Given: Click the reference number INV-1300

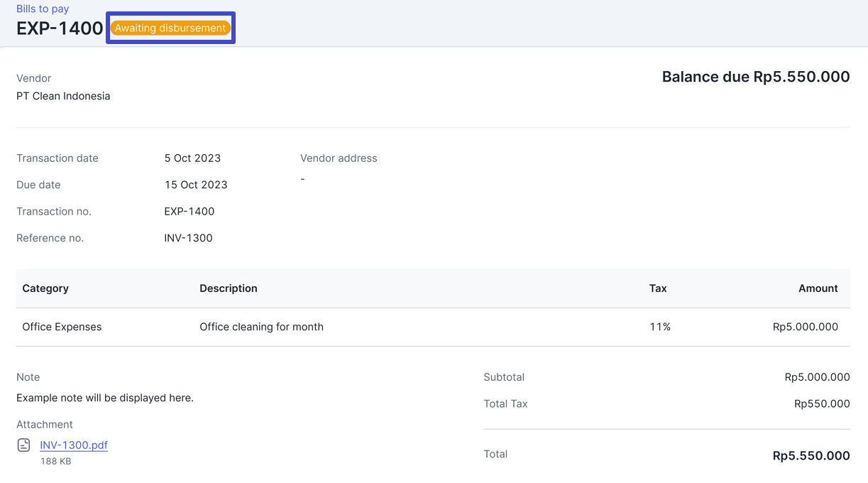Looking at the screenshot, I should click(x=188, y=238).
